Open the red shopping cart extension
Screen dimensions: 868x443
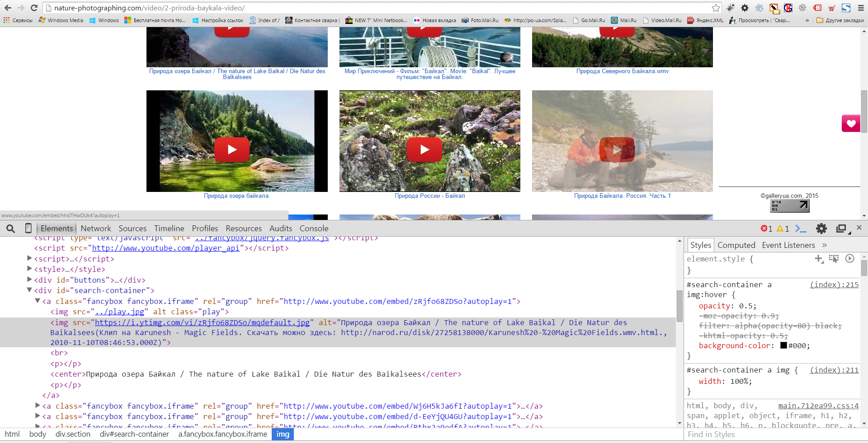tap(831, 8)
